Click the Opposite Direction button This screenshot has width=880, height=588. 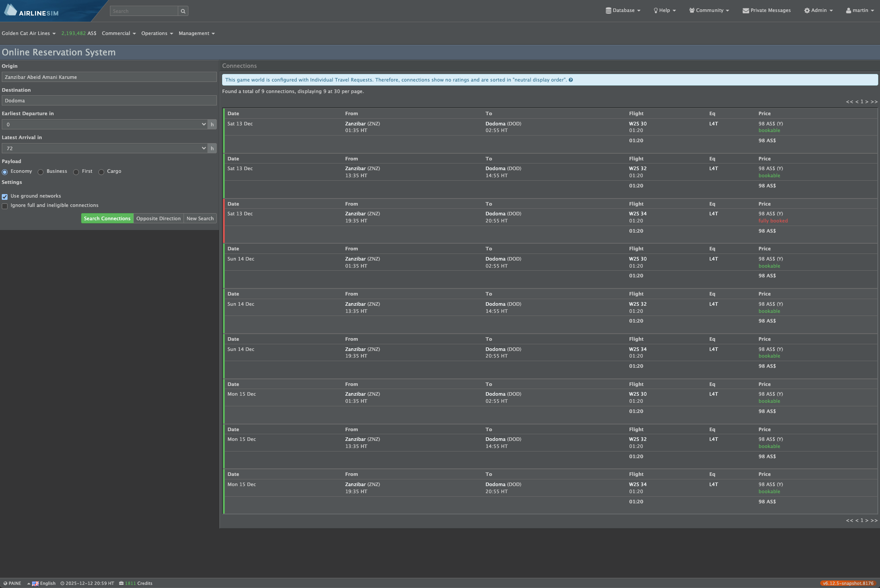point(158,218)
